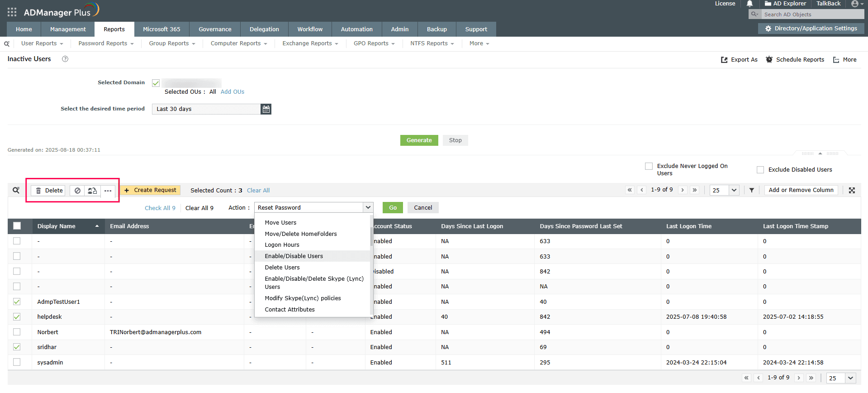Viewport: 868px width, 393px height.
Task: Switch to Management tab
Action: pyautogui.click(x=68, y=29)
